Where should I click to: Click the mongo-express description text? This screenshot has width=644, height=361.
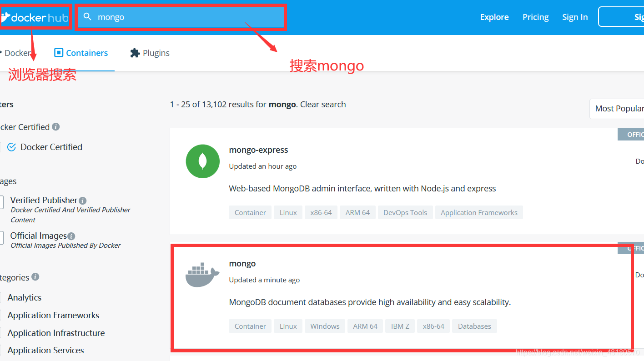(x=362, y=188)
